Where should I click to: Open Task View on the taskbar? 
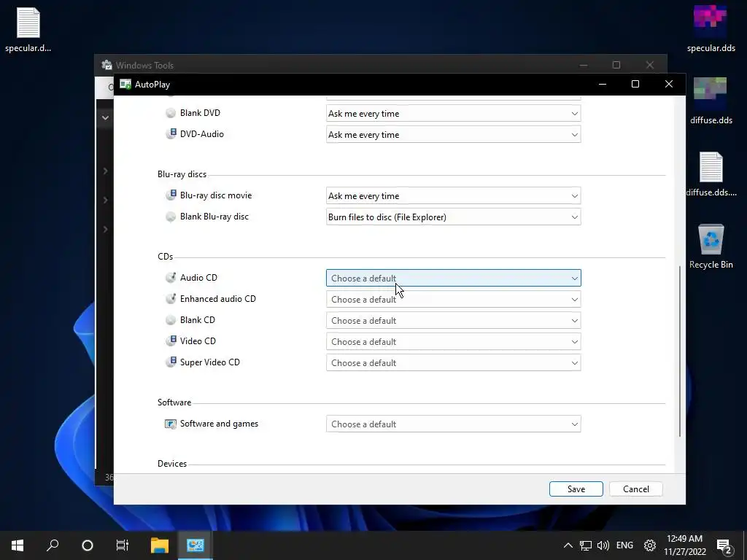(123, 545)
